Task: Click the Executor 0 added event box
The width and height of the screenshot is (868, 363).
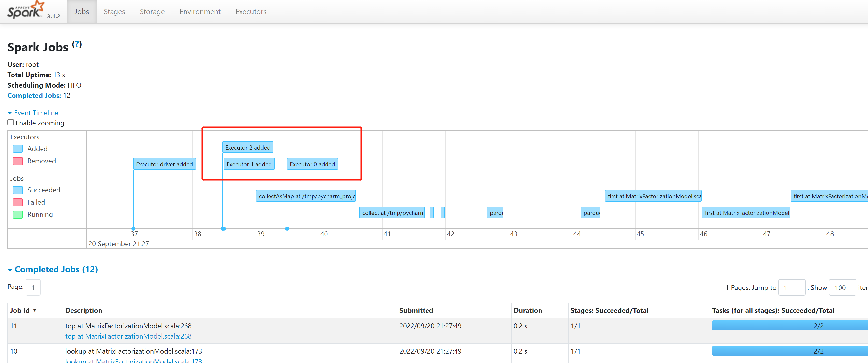Action: tap(312, 164)
